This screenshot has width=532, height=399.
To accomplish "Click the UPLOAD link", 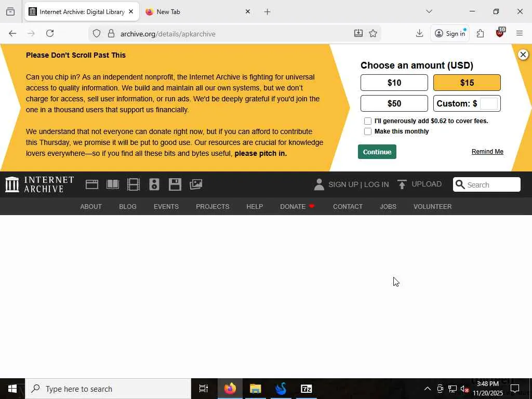I will point(427,184).
